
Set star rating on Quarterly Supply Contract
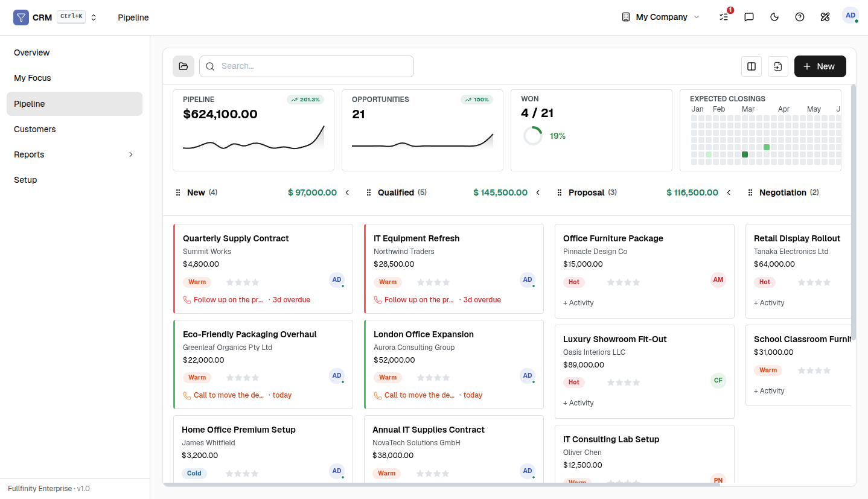tap(243, 282)
